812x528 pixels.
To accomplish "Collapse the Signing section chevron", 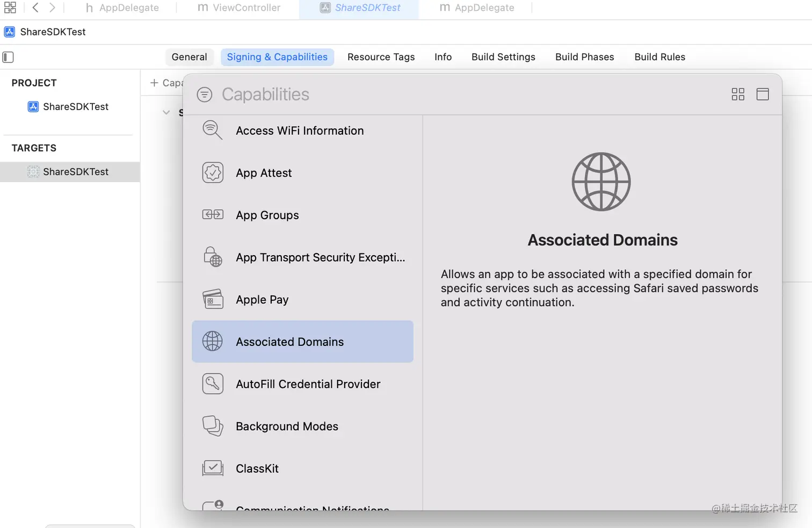I will click(166, 112).
